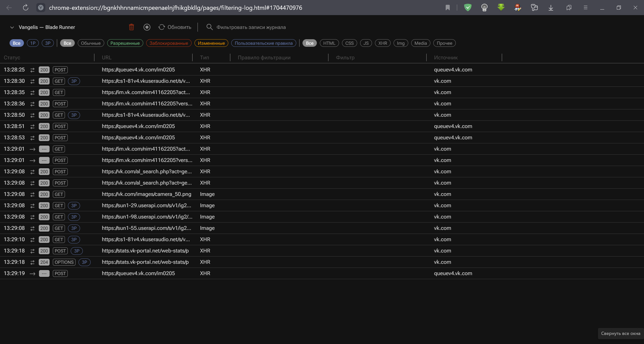Clear the filtering log with trash icon
Screen dimensions: 644x344
click(x=131, y=27)
